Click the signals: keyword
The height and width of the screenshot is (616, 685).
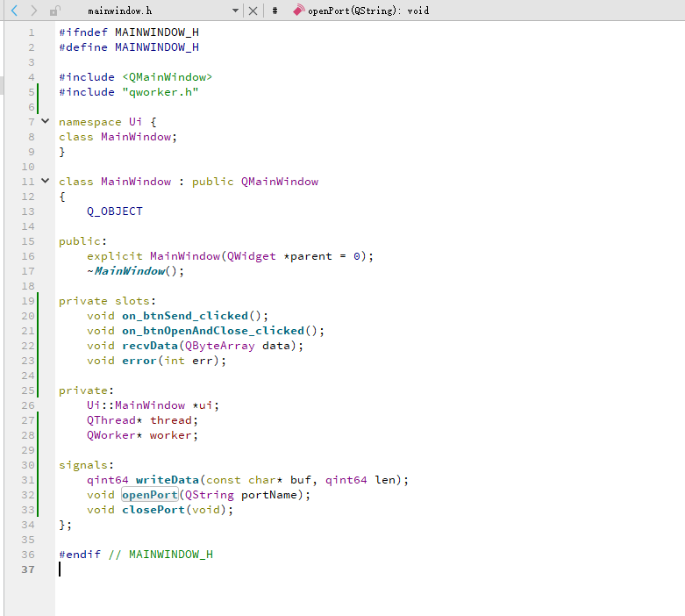(87, 465)
